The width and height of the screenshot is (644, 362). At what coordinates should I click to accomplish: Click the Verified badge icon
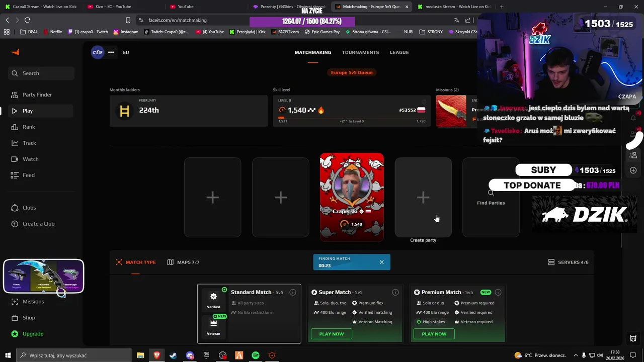click(x=213, y=297)
